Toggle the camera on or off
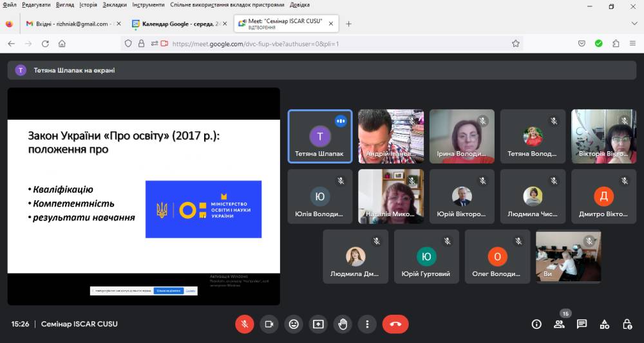Viewport: 644px width, 343px height. pyautogui.click(x=269, y=324)
